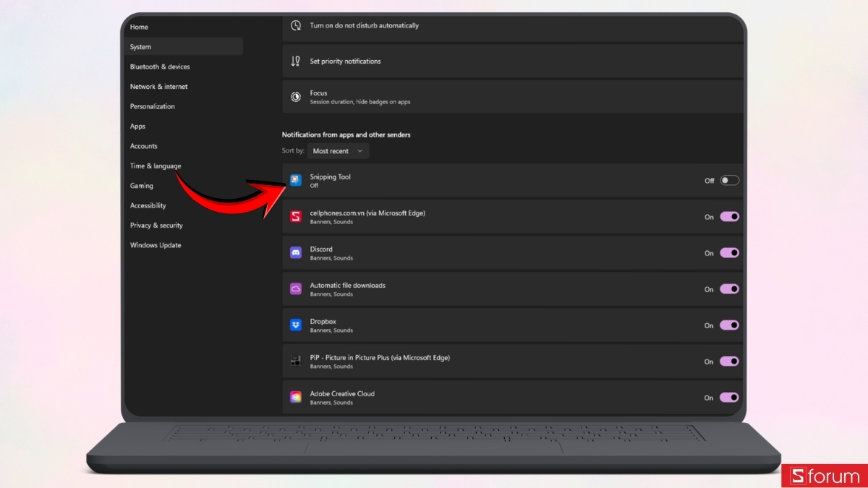Screen dimensions: 868x488
Task: Open Time & language settings
Action: [x=156, y=166]
